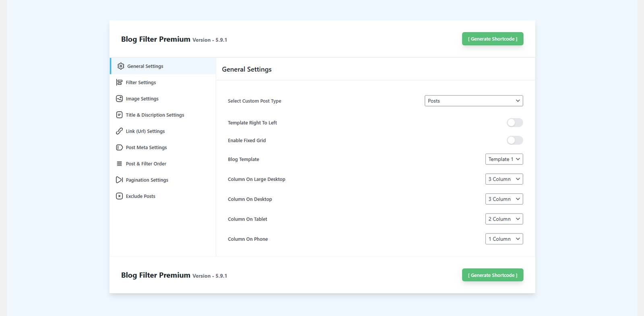Open the Select Custom Post Type dropdown

473,101
